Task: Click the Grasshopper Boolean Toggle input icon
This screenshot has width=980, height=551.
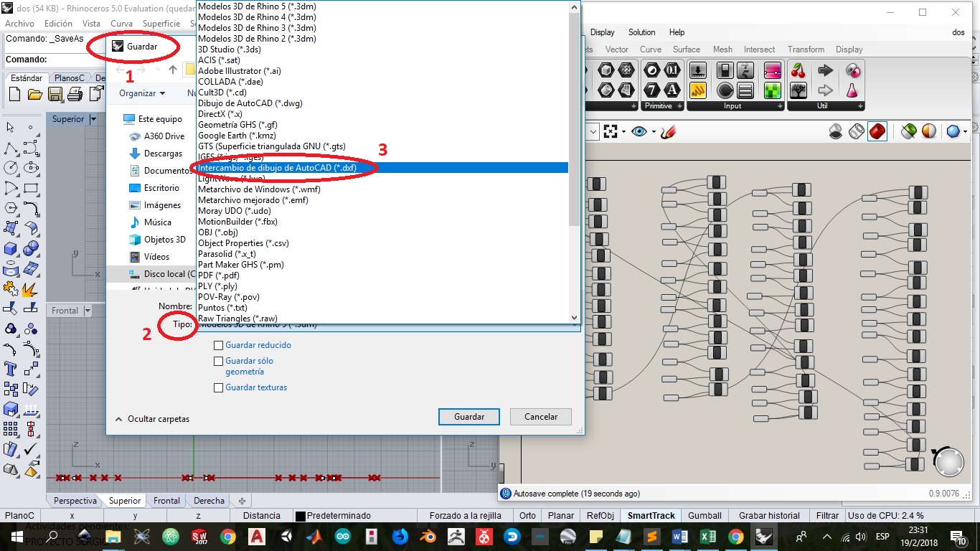Action: tap(725, 70)
